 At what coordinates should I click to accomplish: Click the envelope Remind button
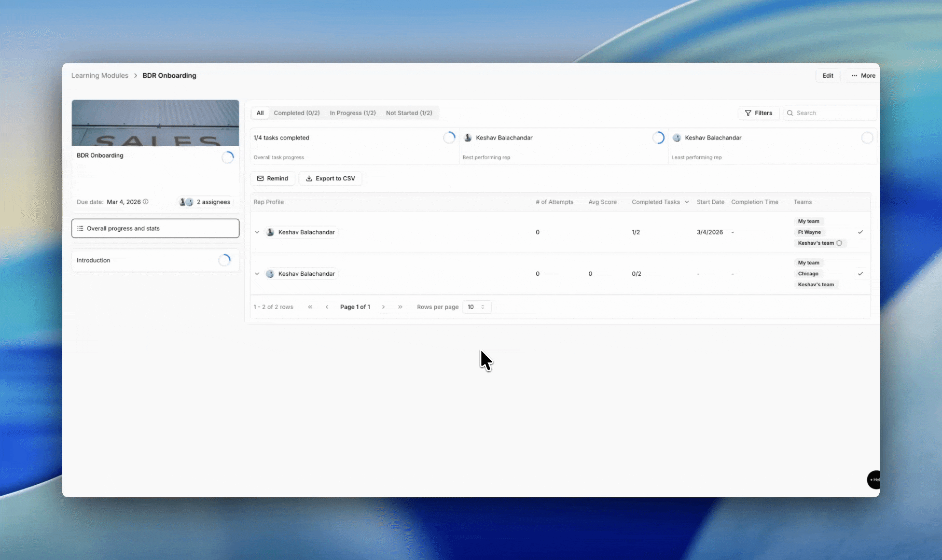[273, 178]
